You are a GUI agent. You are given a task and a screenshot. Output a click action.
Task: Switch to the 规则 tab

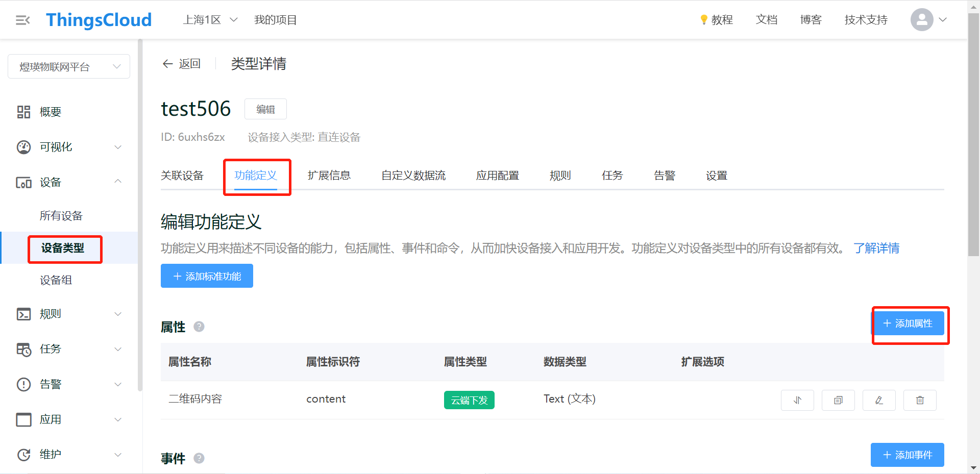tap(560, 176)
